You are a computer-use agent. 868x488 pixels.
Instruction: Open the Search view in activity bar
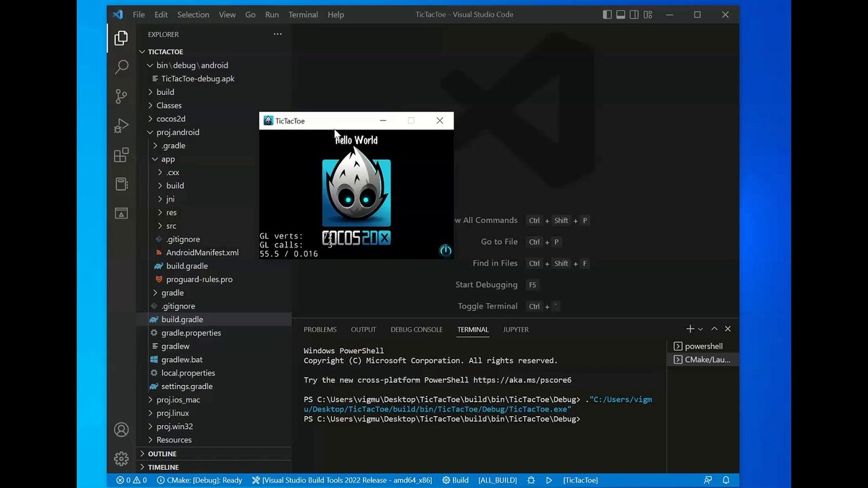pyautogui.click(x=121, y=66)
